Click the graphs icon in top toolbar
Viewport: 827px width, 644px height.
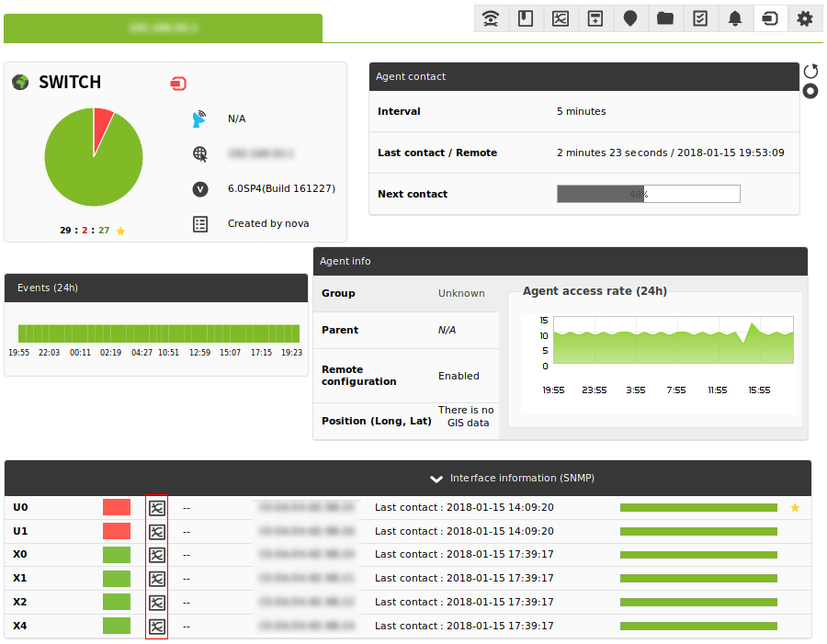561,19
